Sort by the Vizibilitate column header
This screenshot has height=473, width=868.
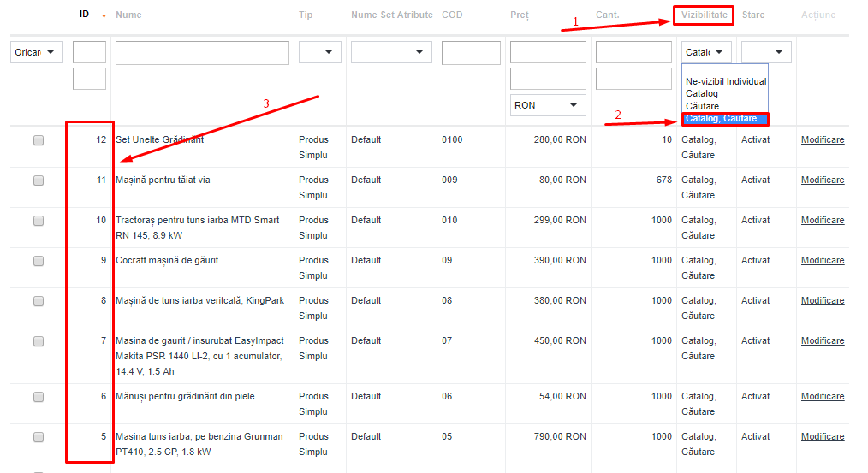pos(705,15)
